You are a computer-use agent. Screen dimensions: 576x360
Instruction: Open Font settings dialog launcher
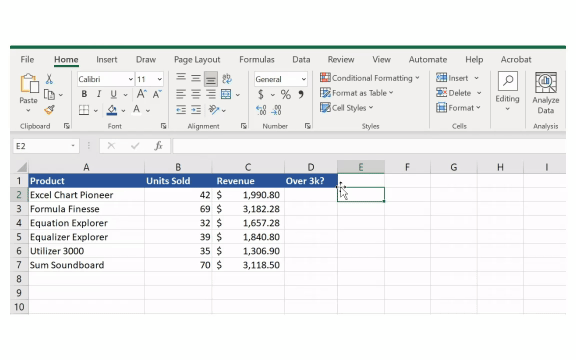[163, 126]
